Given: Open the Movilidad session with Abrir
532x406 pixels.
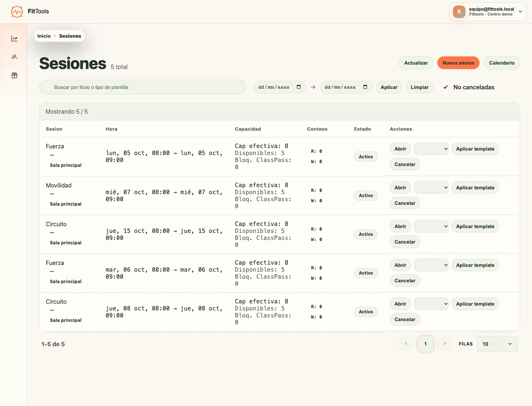Looking at the screenshot, I should (400, 187).
